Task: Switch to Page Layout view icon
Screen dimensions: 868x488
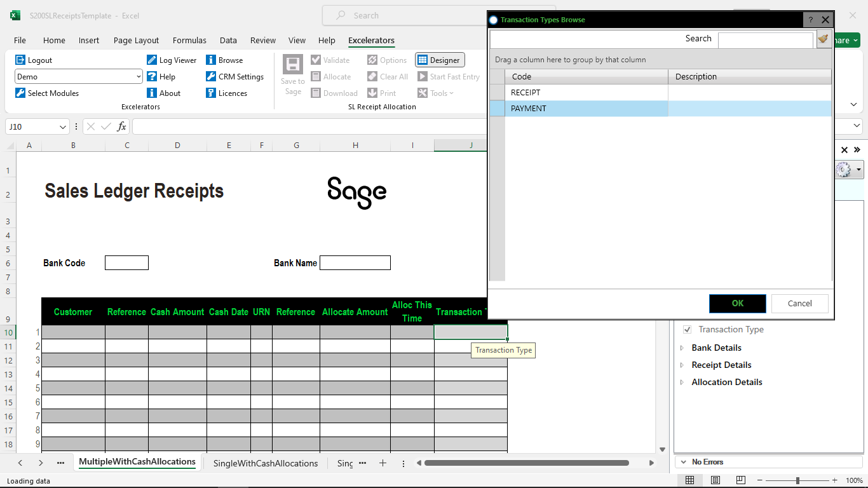Action: [x=715, y=480]
